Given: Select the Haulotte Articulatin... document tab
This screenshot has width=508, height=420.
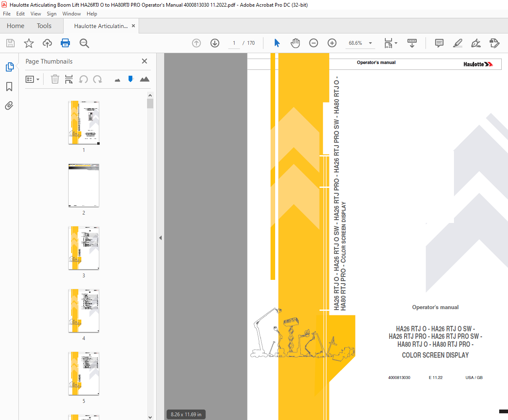Looking at the screenshot, I should coord(101,26).
